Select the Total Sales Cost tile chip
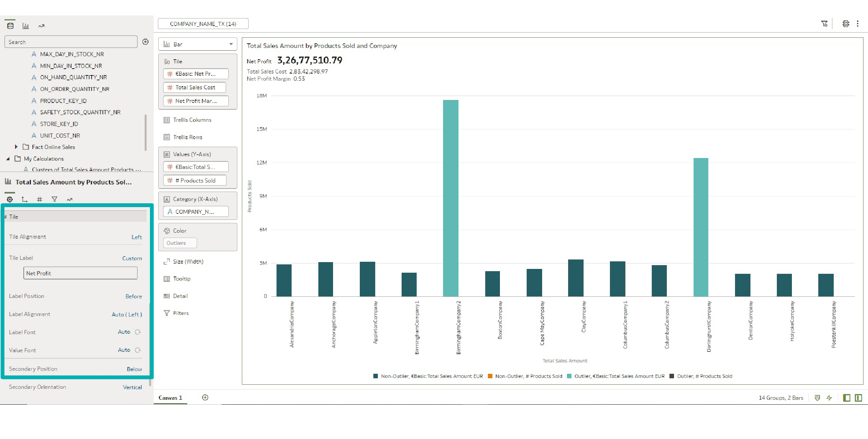Image resolution: width=868 pixels, height=439 pixels. [x=194, y=87]
